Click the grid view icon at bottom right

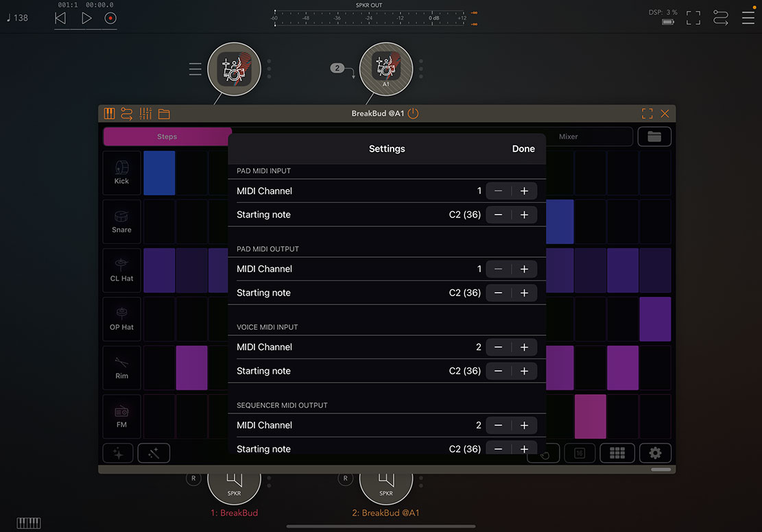617,453
